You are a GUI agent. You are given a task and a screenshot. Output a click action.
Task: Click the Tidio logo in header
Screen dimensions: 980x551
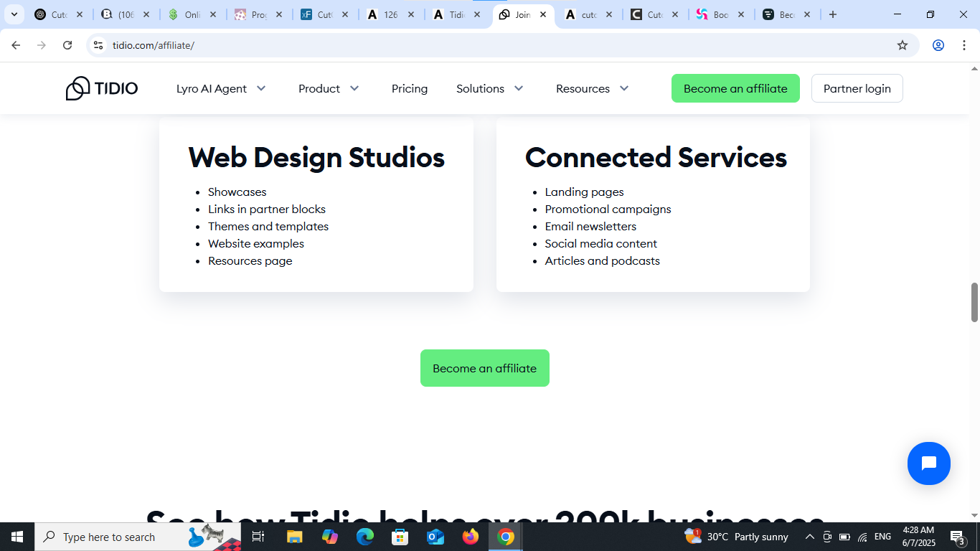(102, 88)
